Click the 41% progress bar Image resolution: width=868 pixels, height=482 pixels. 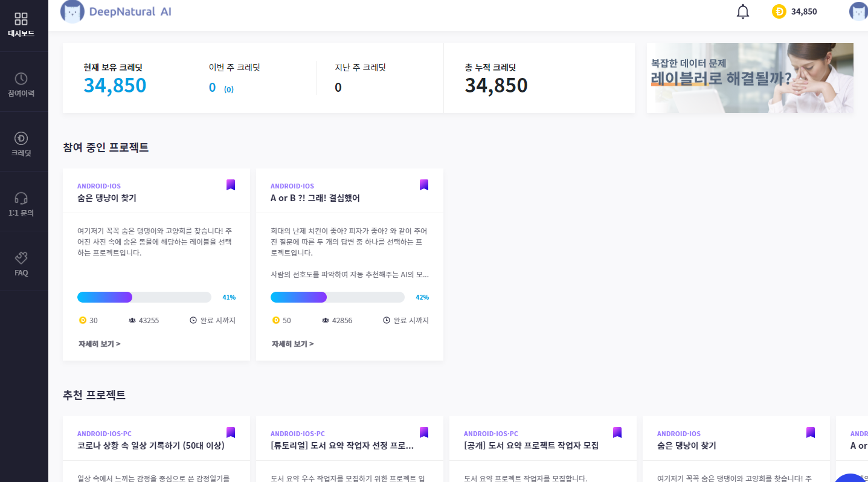pos(144,297)
